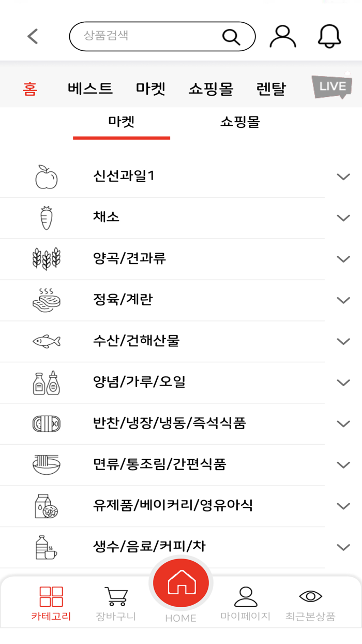Expand the 양념/가루/오일 category
Image resolution: width=362 pixels, height=644 pixels.
click(342, 382)
